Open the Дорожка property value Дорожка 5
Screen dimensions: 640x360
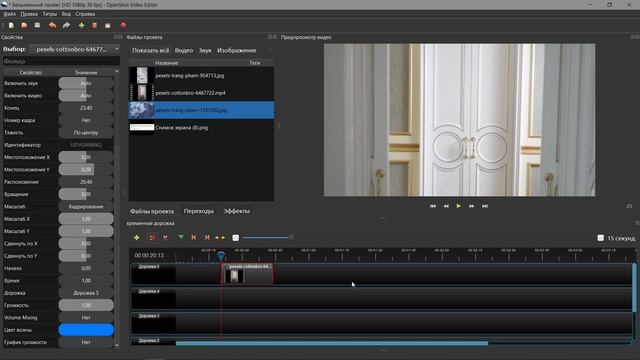86,293
